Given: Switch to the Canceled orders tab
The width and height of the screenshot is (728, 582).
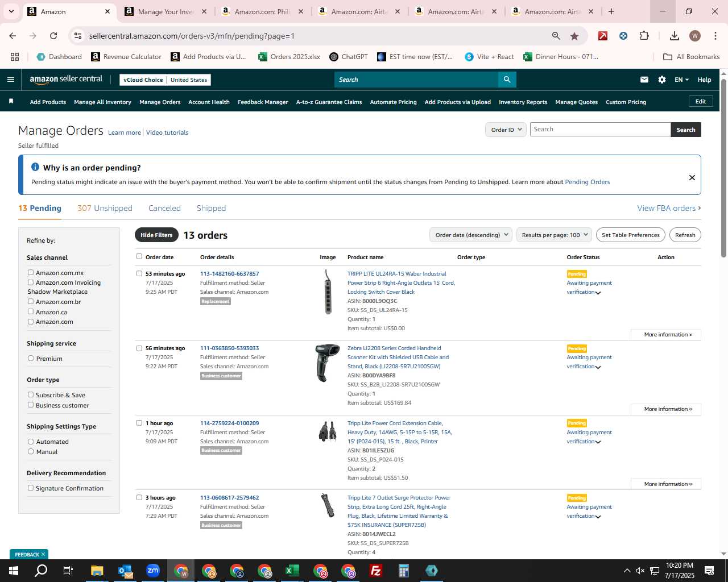Looking at the screenshot, I should [x=164, y=208].
